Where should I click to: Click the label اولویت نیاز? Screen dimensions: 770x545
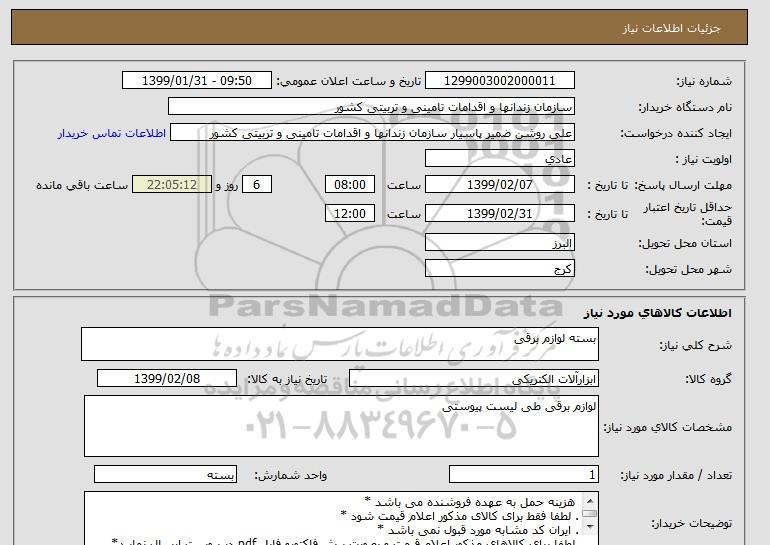[703, 159]
